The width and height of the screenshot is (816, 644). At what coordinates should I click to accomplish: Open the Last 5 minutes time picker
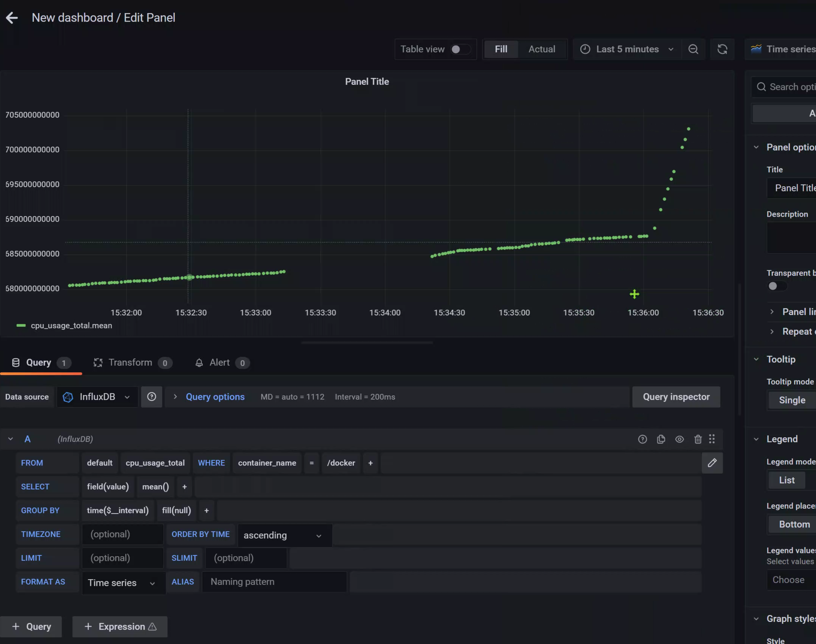click(627, 50)
